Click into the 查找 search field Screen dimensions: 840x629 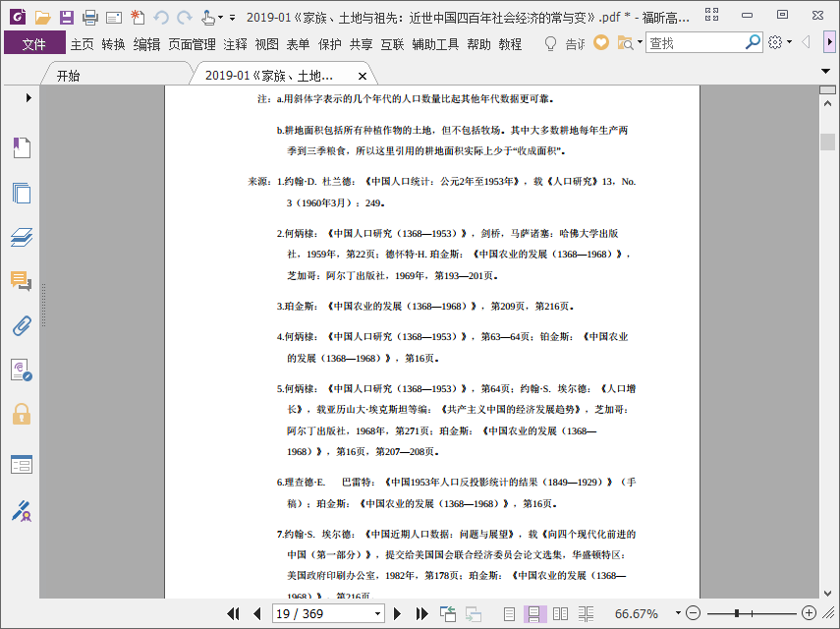[x=695, y=43]
